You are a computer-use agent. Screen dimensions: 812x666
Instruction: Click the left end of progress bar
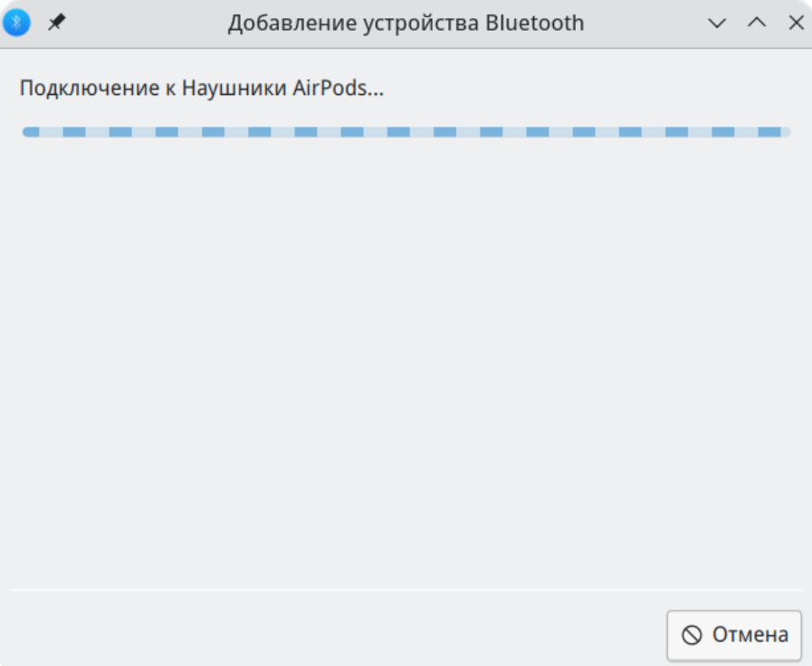29,132
